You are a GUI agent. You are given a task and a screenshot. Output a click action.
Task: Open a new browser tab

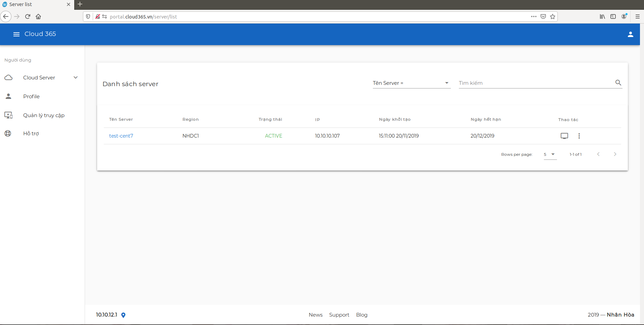80,4
